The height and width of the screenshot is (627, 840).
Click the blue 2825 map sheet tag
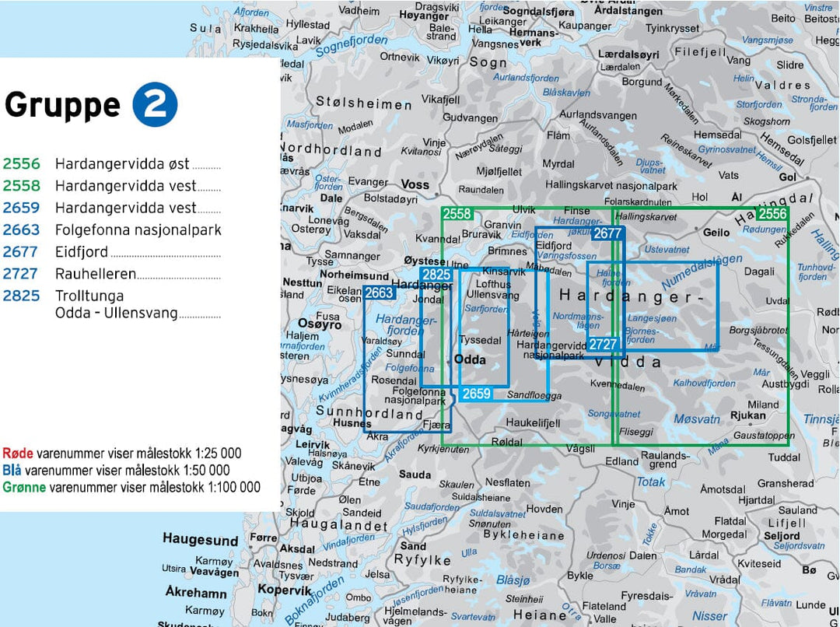pos(436,275)
